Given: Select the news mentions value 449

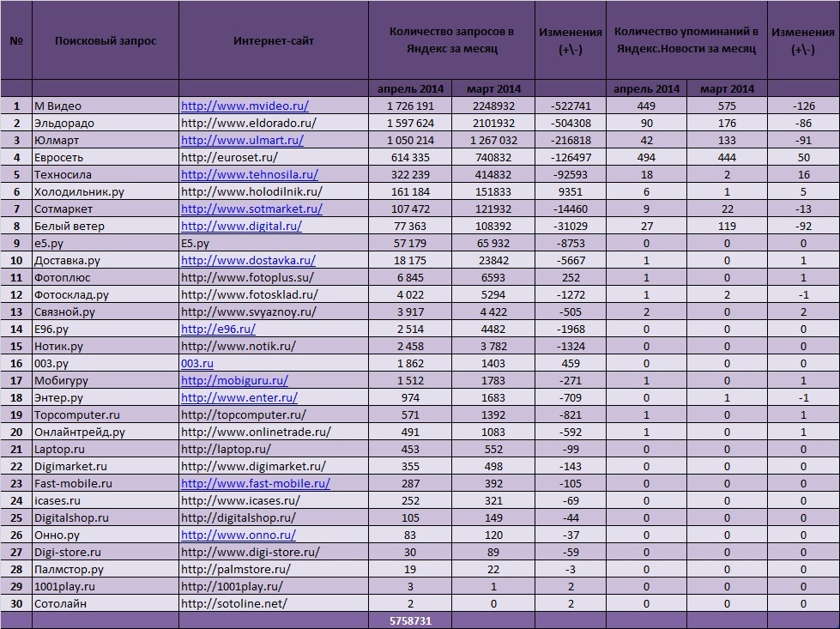Looking at the screenshot, I should [647, 106].
